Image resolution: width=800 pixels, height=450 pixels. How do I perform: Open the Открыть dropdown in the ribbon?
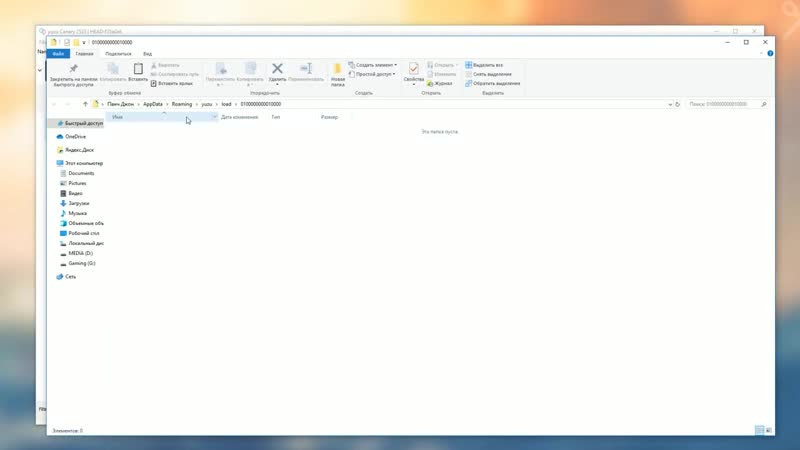pos(442,65)
